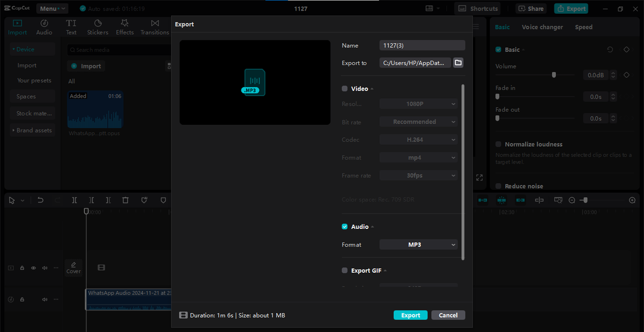Click the Volume slider handle

click(x=554, y=75)
